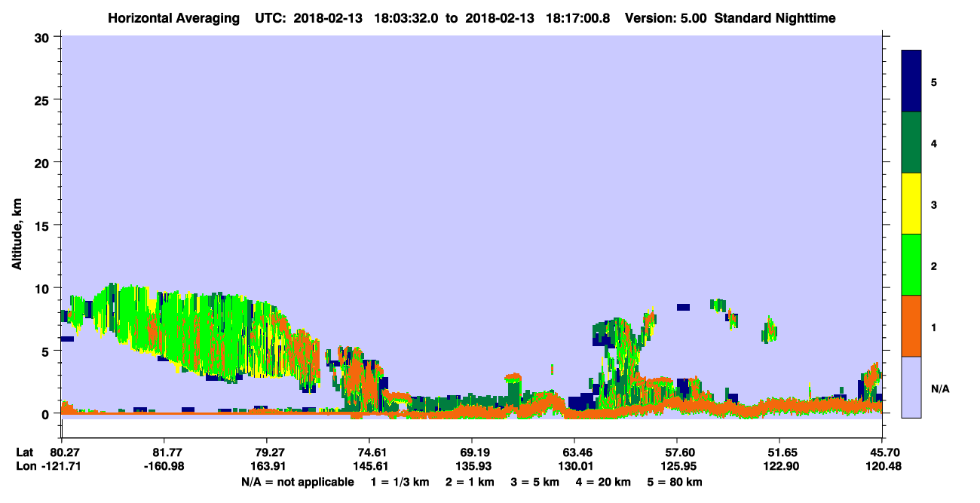Click the altitude tick label '20'
Image resolution: width=980 pixels, height=503 pixels.
pyautogui.click(x=44, y=162)
